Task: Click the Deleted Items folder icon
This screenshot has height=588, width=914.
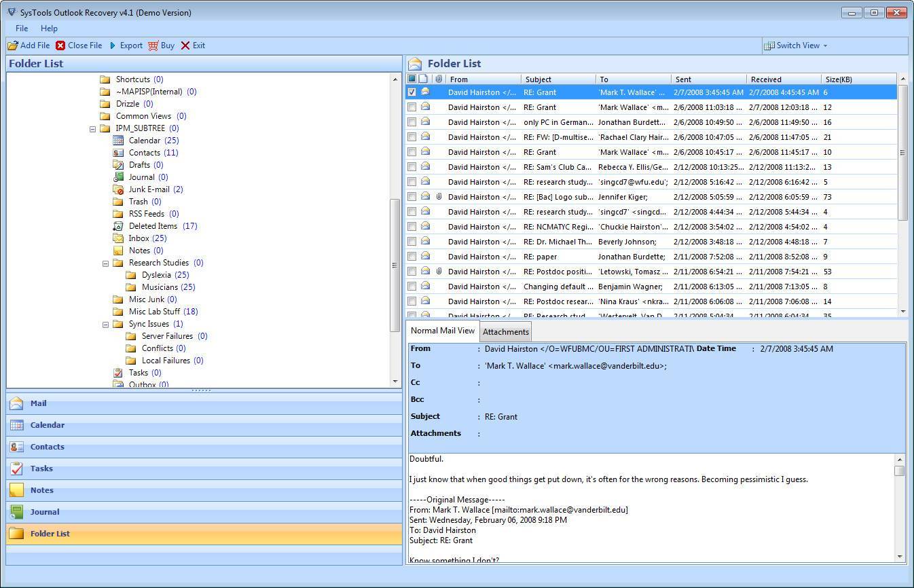Action: click(x=118, y=226)
